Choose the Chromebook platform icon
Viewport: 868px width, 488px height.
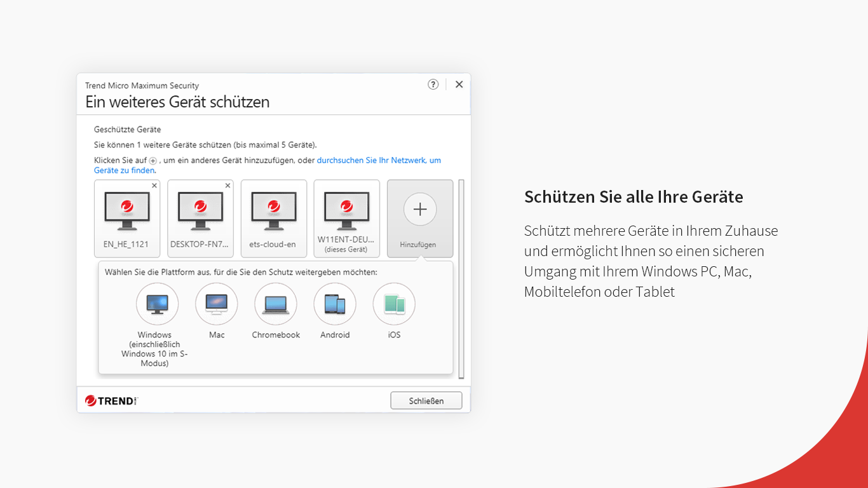(x=276, y=304)
